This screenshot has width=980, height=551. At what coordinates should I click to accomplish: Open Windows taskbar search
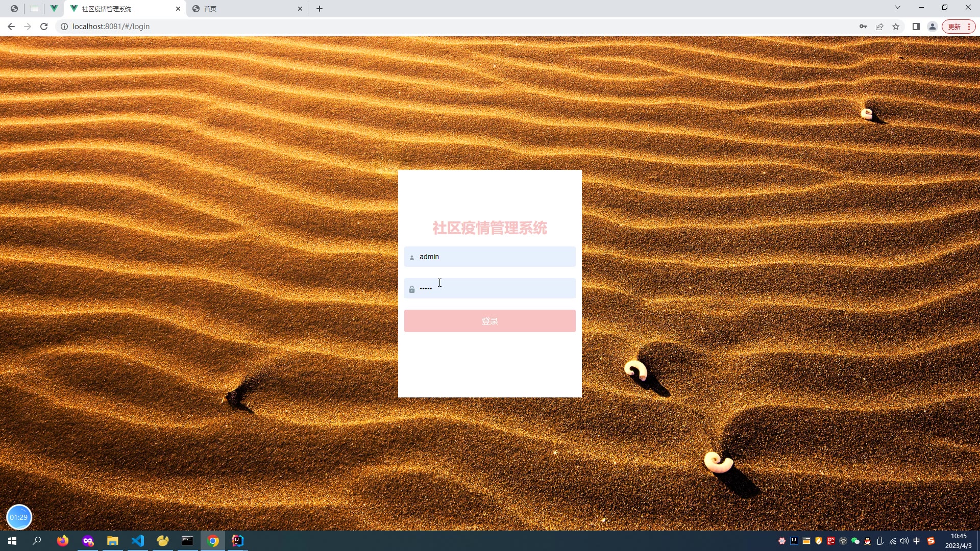tap(37, 541)
